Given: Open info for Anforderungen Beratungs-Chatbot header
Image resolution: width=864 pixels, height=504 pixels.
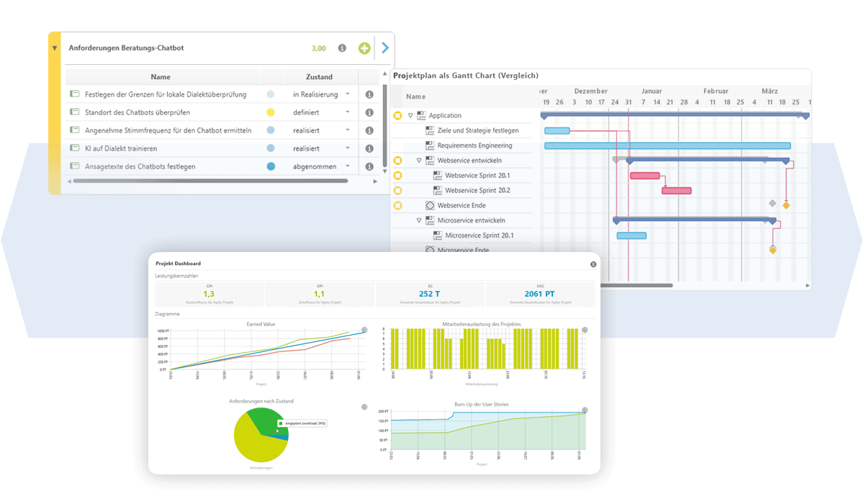Looking at the screenshot, I should click(342, 48).
